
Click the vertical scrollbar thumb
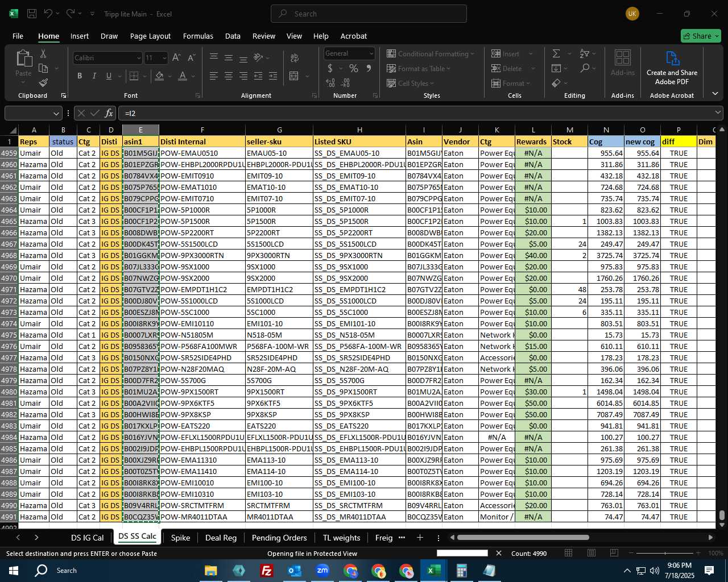[722, 516]
